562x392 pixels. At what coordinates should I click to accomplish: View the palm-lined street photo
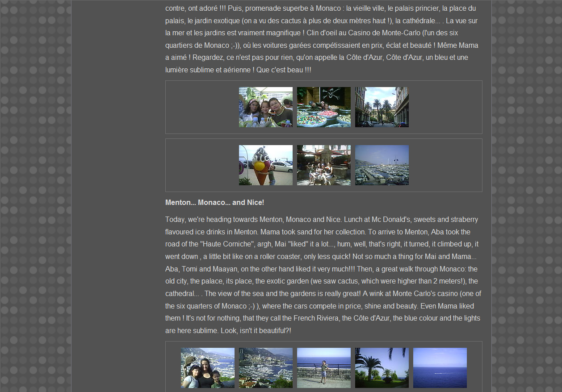point(382,107)
